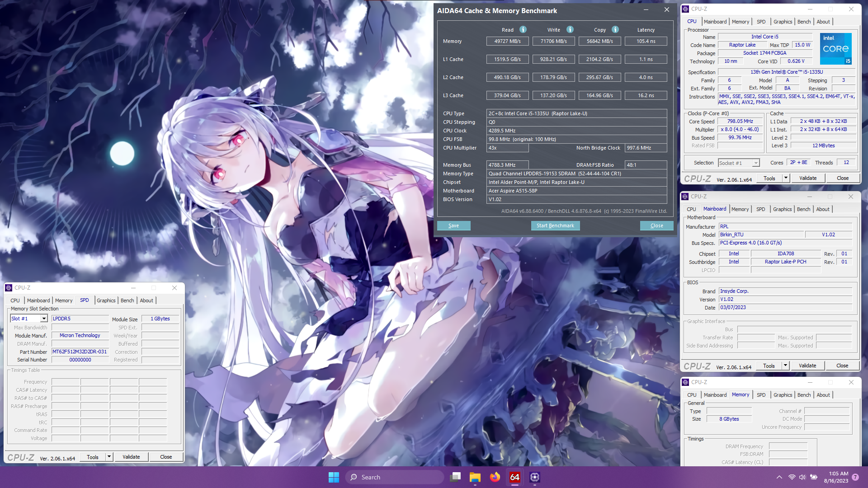Open About tab in SPD CPU-Z window

tap(146, 300)
